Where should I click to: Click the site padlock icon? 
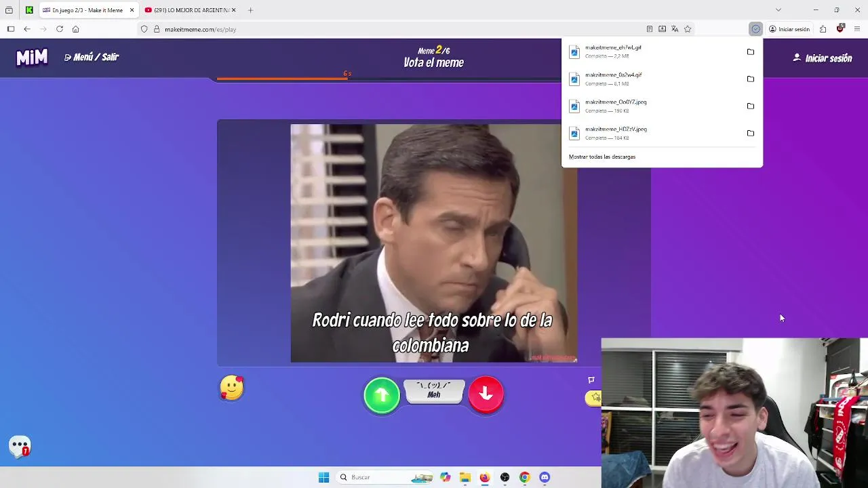click(157, 29)
